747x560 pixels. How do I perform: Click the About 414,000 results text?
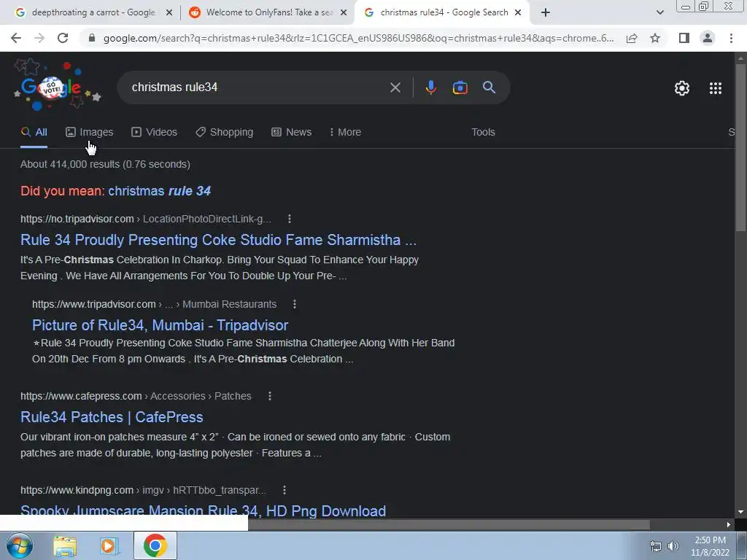tap(105, 164)
